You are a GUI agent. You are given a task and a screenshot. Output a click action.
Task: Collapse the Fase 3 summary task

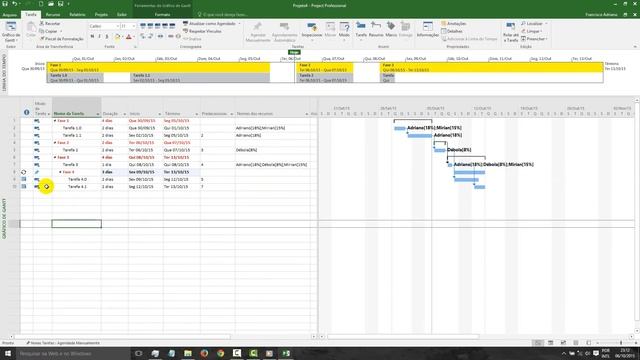55,157
